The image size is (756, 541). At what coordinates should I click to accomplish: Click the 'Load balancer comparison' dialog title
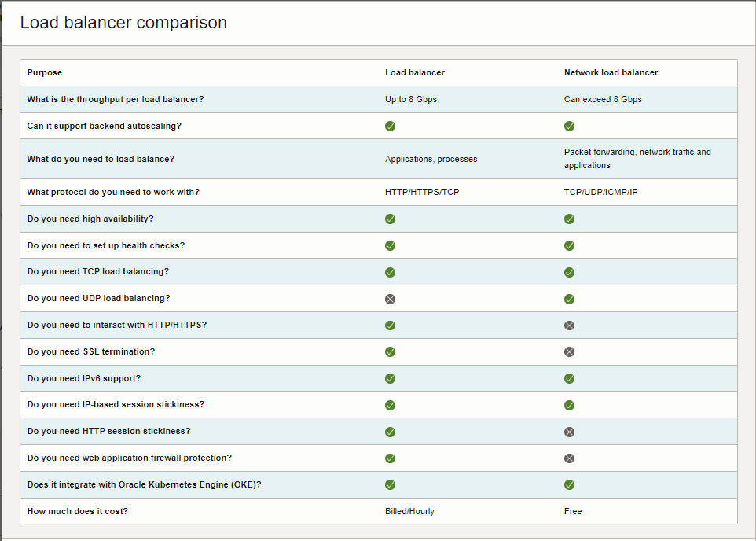click(x=123, y=23)
